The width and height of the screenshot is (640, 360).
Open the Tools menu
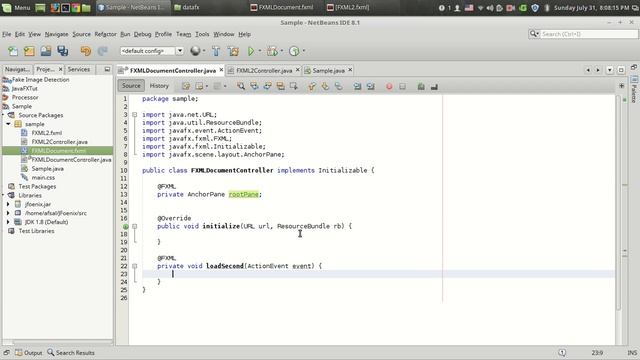202,34
